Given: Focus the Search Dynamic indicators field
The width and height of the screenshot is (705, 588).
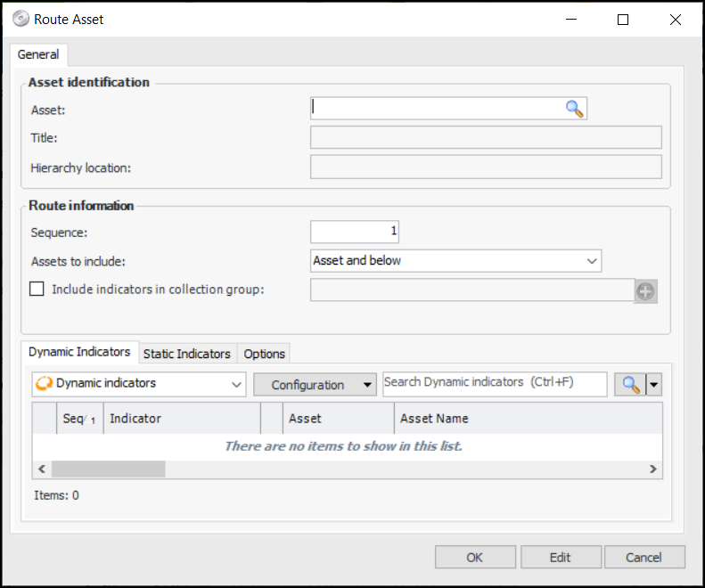Looking at the screenshot, I should [495, 384].
